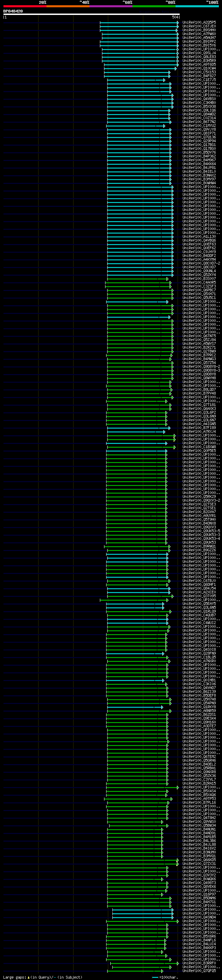Click the UniRef100_B7FI89 label
Image resolution: width=222 pixels, height=980 pixels.
(x=199, y=428)
